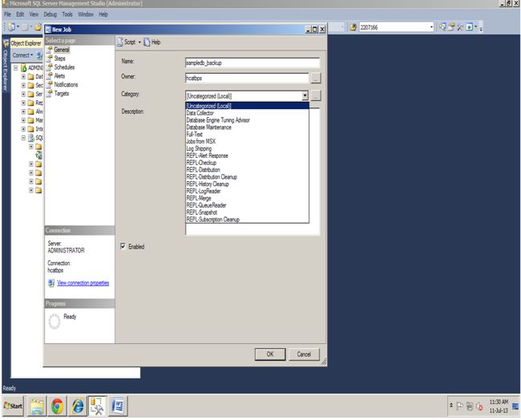This screenshot has height=420, width=521.
Task: Open Windows Explorer from taskbar
Action: tap(37, 406)
